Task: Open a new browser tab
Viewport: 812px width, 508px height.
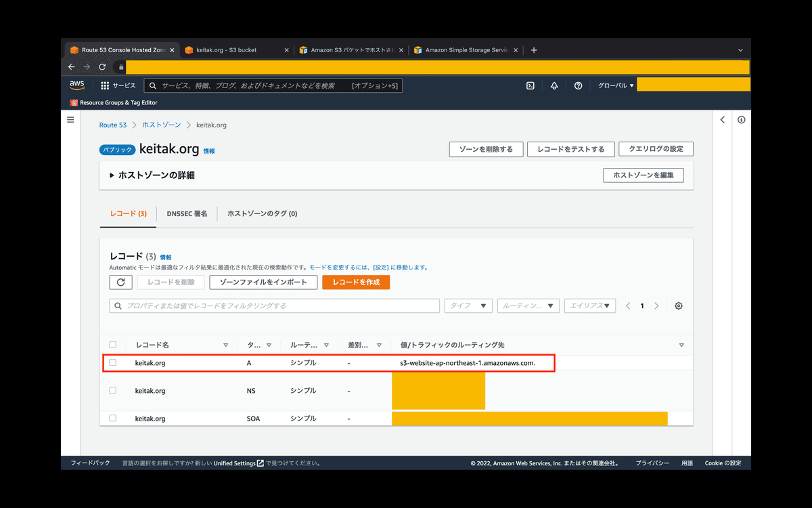Action: point(534,50)
